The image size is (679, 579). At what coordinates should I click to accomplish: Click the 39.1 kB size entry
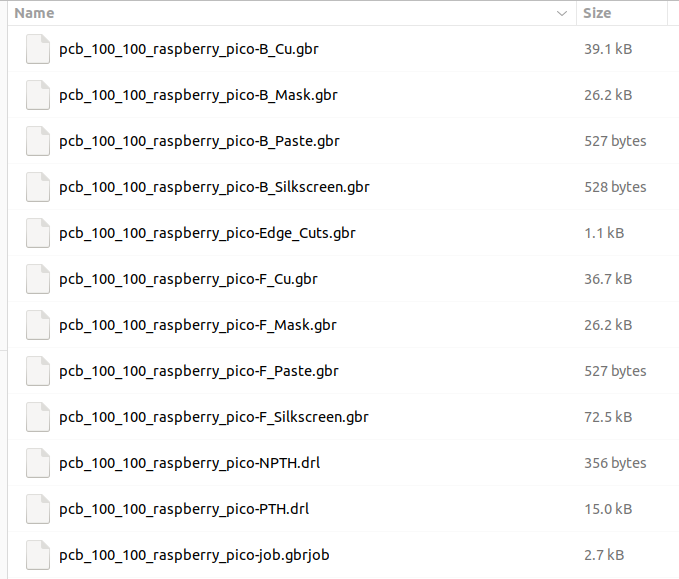point(608,49)
